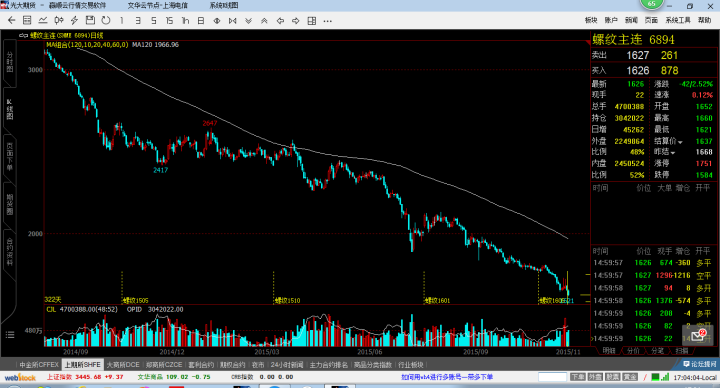Click the save floppy-disk toolbar icon
Viewport: 720px width, 388px height.
point(90,20)
